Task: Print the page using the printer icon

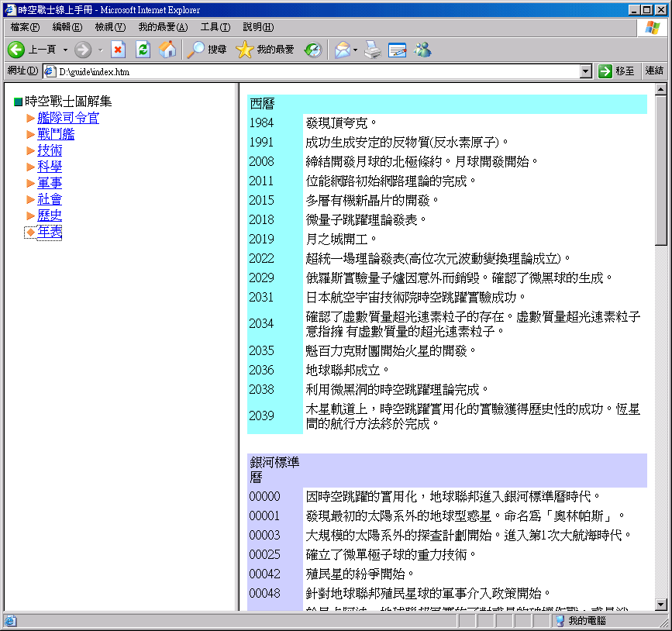Action: [373, 50]
